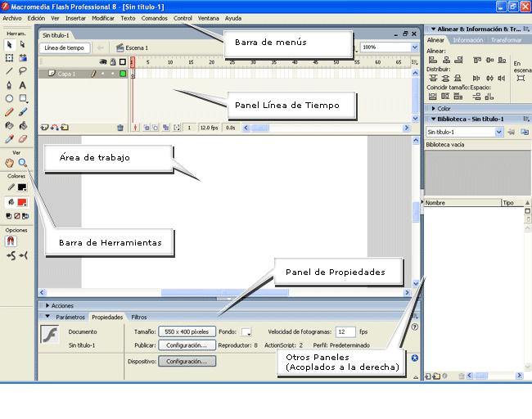
Task: Click the Smooth option icon
Action: (11, 255)
